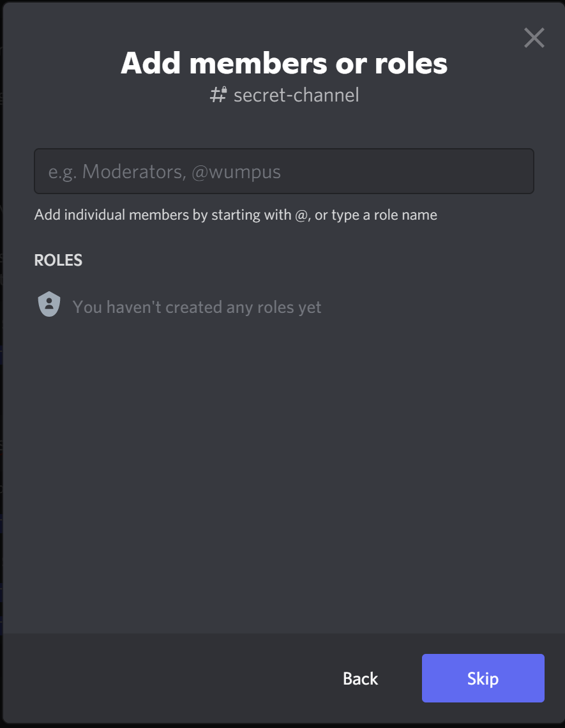Screen dimensions: 565x728
Task: Click the padlock on the channel symbol
Action: (225, 89)
